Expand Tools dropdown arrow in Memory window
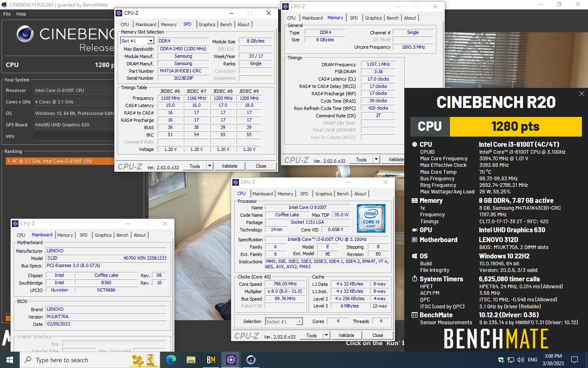 (376, 160)
